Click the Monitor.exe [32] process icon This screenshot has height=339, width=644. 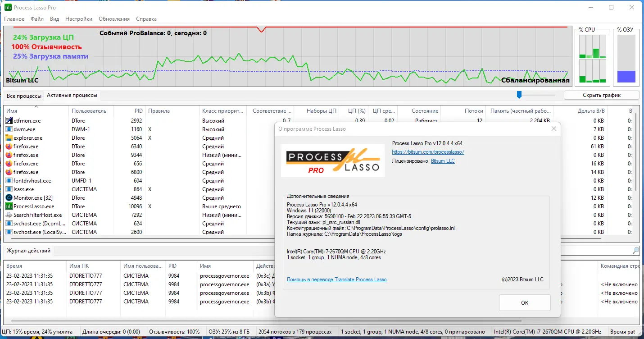pos(9,197)
